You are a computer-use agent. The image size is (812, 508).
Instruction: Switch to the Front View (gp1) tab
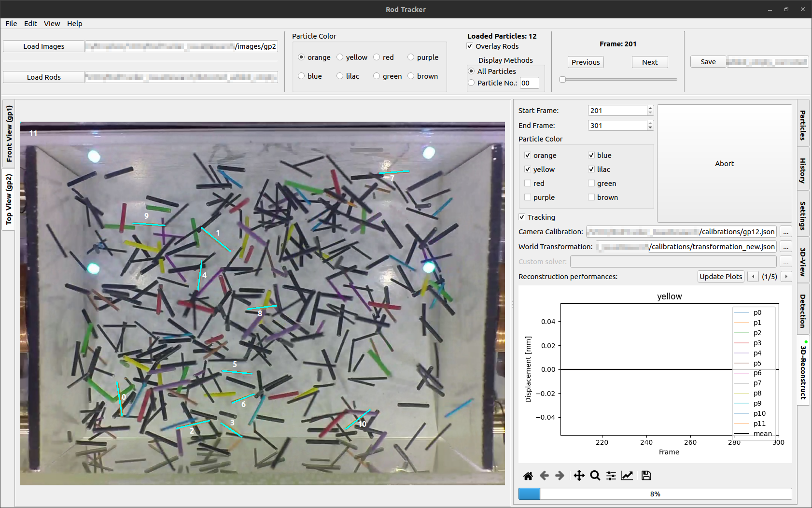(9, 134)
